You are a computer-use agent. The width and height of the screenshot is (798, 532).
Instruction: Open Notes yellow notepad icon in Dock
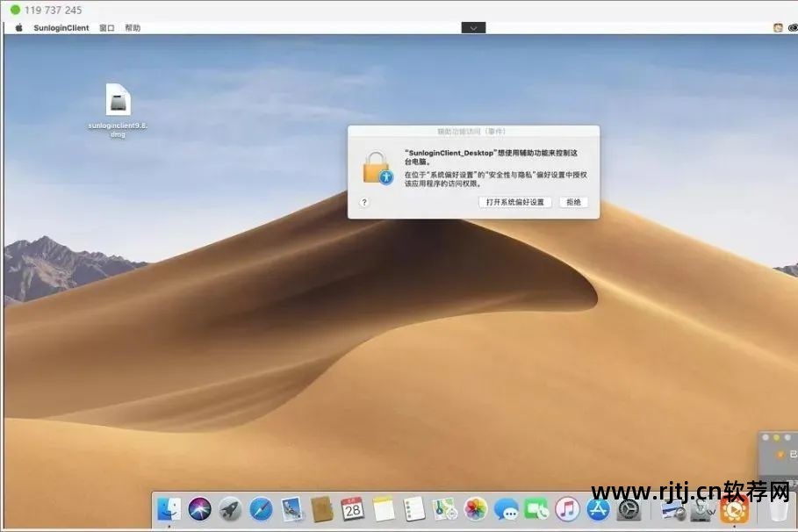click(x=384, y=508)
